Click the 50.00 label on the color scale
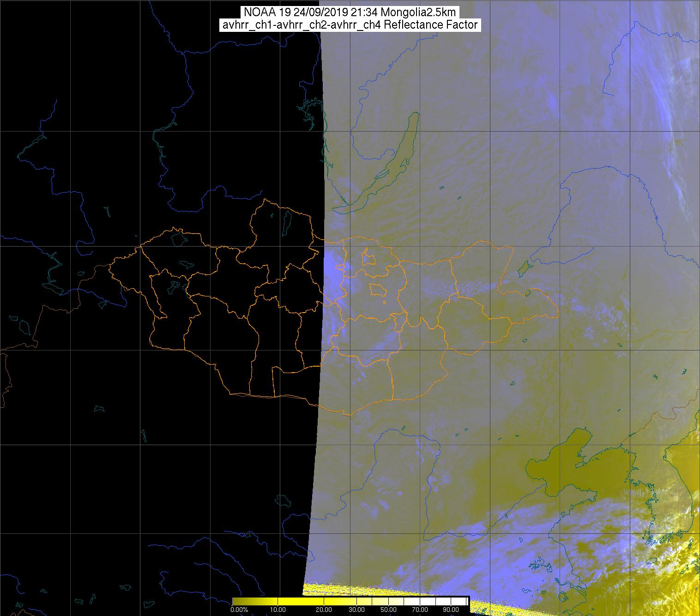This screenshot has width=700, height=616. point(389,610)
